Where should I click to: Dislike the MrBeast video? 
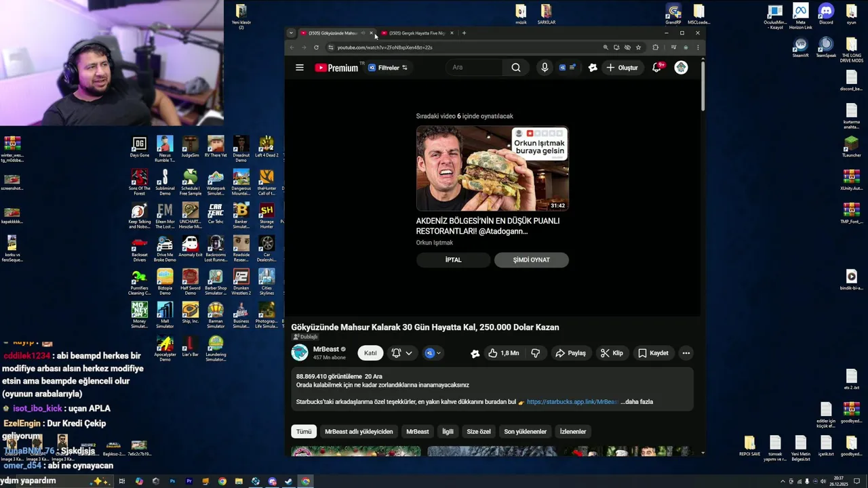pyautogui.click(x=536, y=353)
